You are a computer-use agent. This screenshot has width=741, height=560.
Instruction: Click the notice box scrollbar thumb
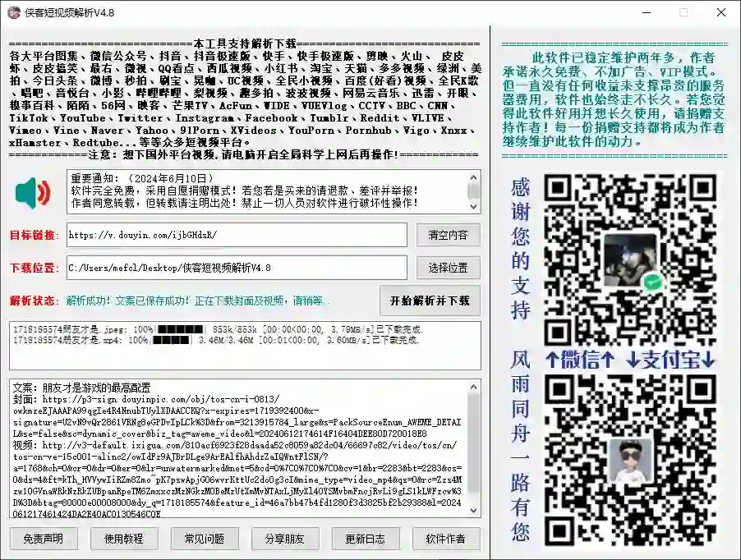coord(473,190)
